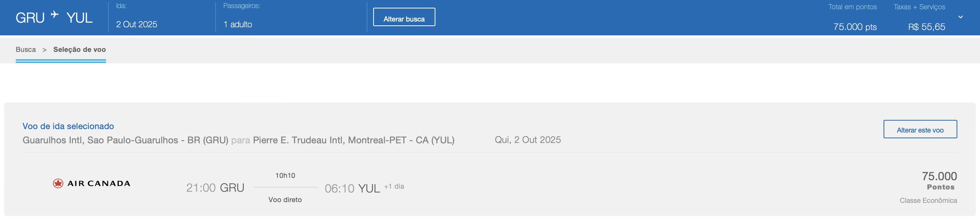This screenshot has height=219, width=980.
Task: Go back to Busca breadcrumb
Action: (x=26, y=50)
